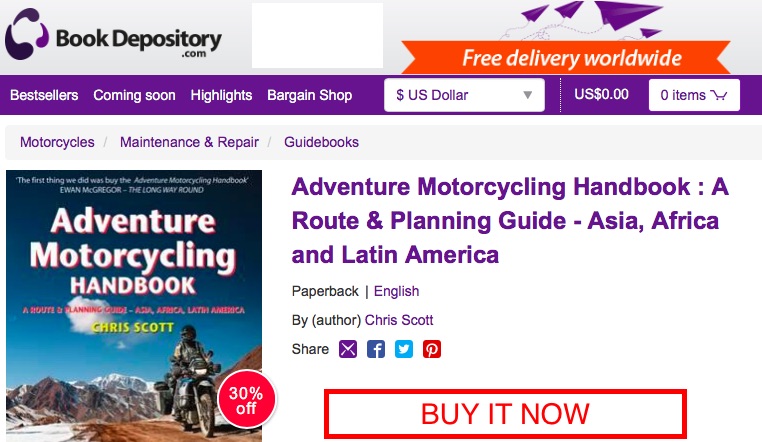Open the Highlights section
Screen dimensions: 762x442
coord(221,96)
